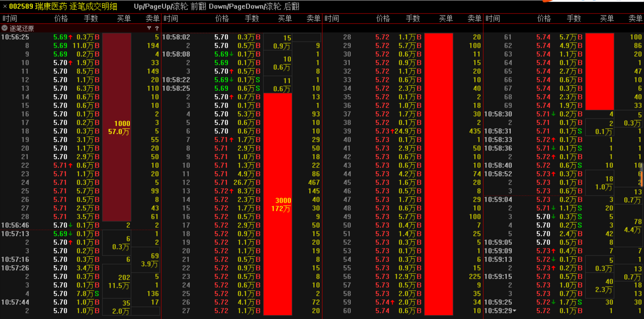Select the dark red 1000 / 57.0万 buy order block
Screen dimensions: 644x319
tap(116, 127)
